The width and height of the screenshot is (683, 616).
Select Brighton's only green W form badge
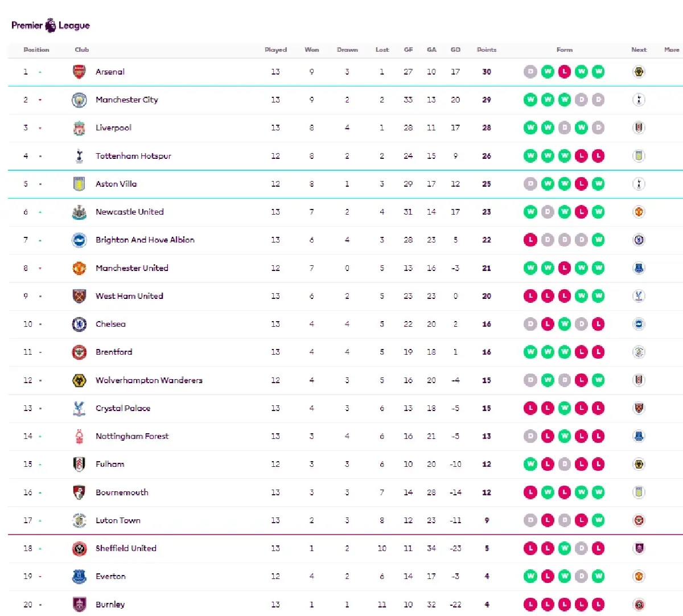[x=598, y=240]
